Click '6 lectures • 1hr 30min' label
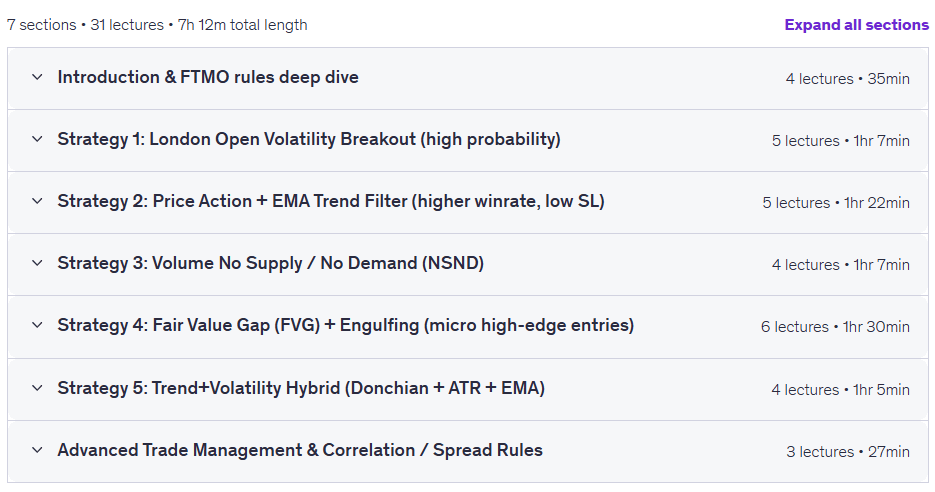The height and width of the screenshot is (492, 935). coord(835,327)
